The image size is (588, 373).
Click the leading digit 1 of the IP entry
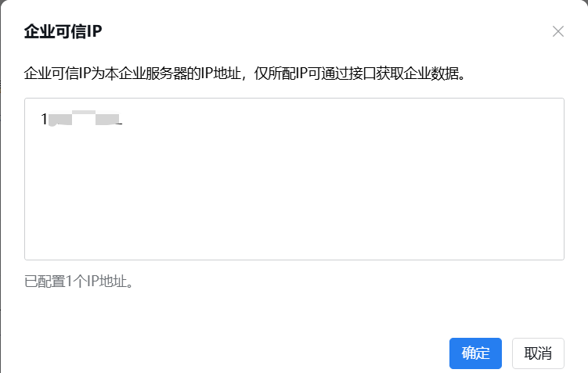pyautogui.click(x=45, y=119)
